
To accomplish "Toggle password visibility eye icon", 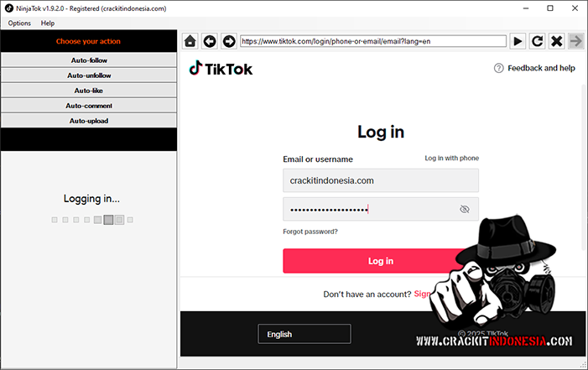I will point(464,209).
